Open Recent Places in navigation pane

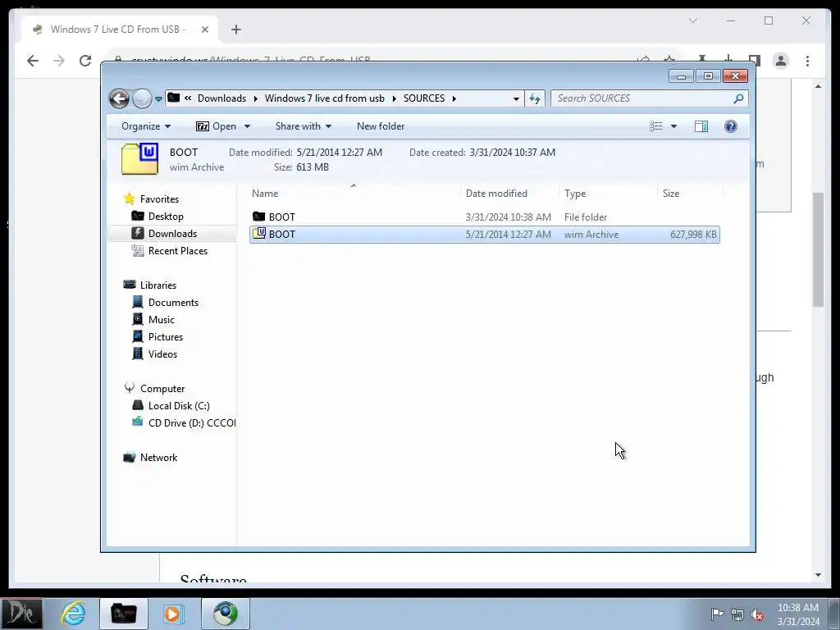(177, 251)
